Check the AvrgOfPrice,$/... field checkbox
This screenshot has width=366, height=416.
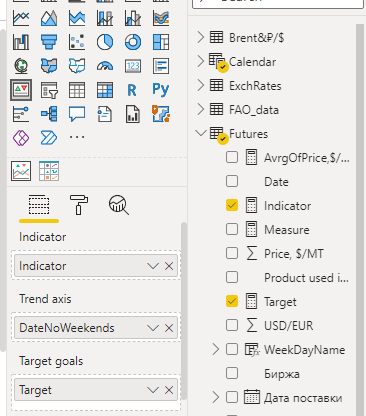(232, 157)
